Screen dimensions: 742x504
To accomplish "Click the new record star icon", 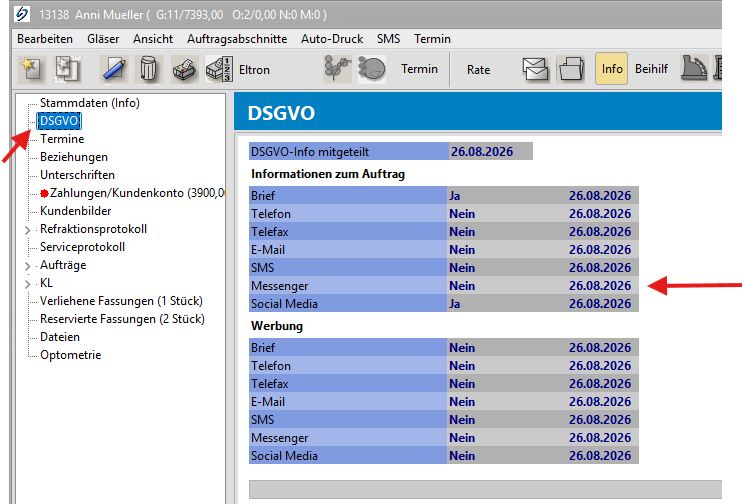I will coord(32,69).
